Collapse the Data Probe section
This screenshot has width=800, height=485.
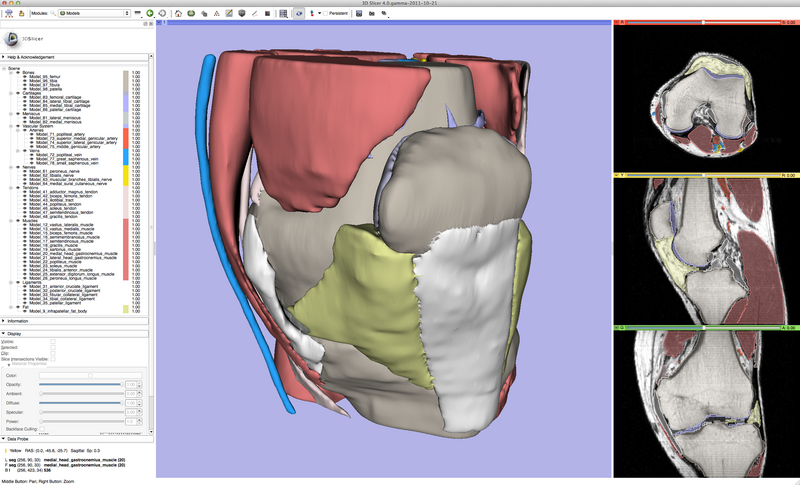point(77,439)
